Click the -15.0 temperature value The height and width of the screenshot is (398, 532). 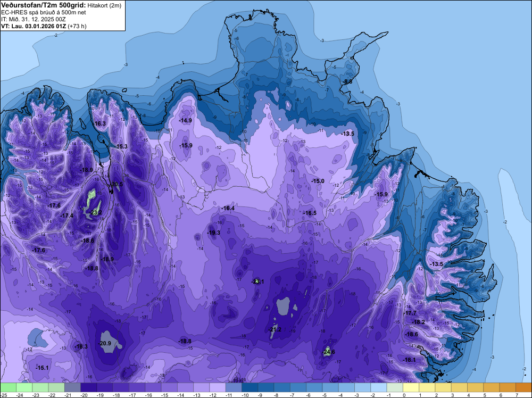pos(318,181)
